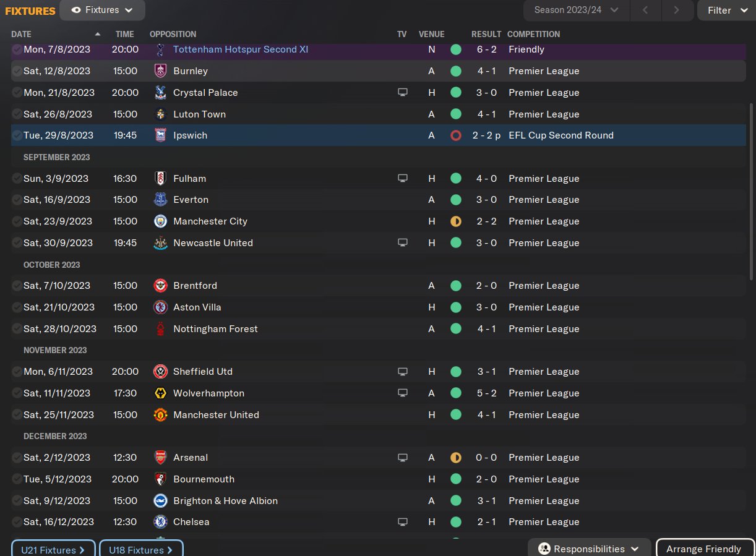Click the Manchester City club badge
This screenshot has width=756, height=556.
pyautogui.click(x=160, y=221)
